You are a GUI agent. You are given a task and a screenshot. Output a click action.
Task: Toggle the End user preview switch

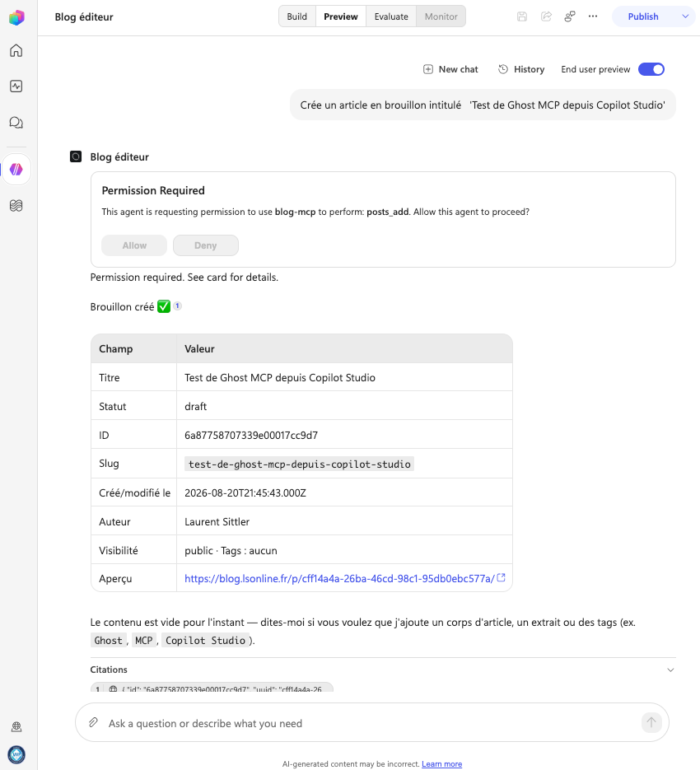point(651,69)
